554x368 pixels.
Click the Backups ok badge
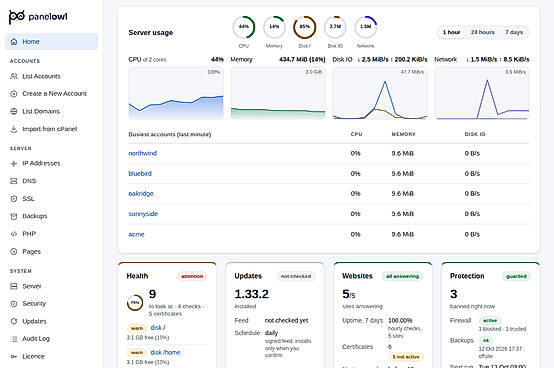486,340
